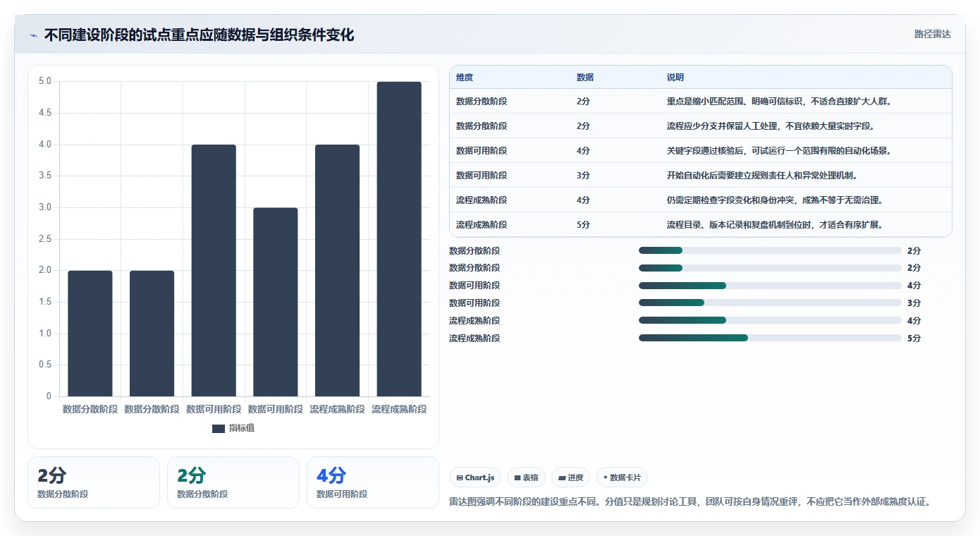Select the Chart.js tag chip

pyautogui.click(x=475, y=477)
